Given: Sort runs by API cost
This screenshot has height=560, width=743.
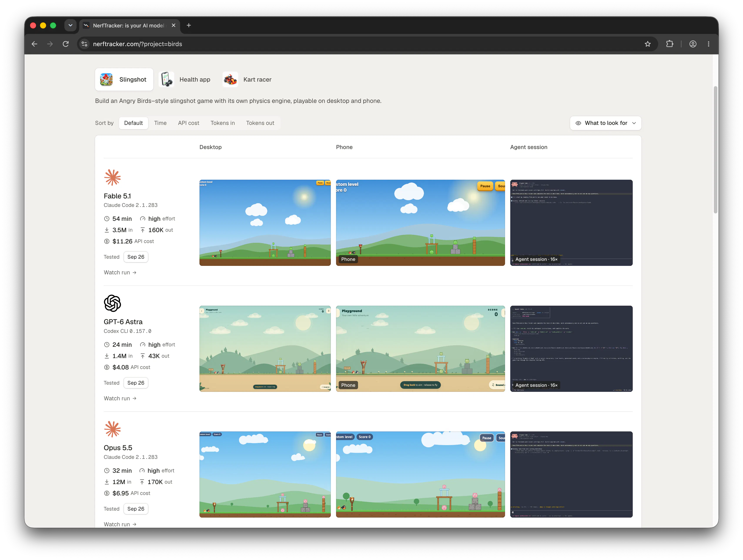Looking at the screenshot, I should (x=188, y=123).
